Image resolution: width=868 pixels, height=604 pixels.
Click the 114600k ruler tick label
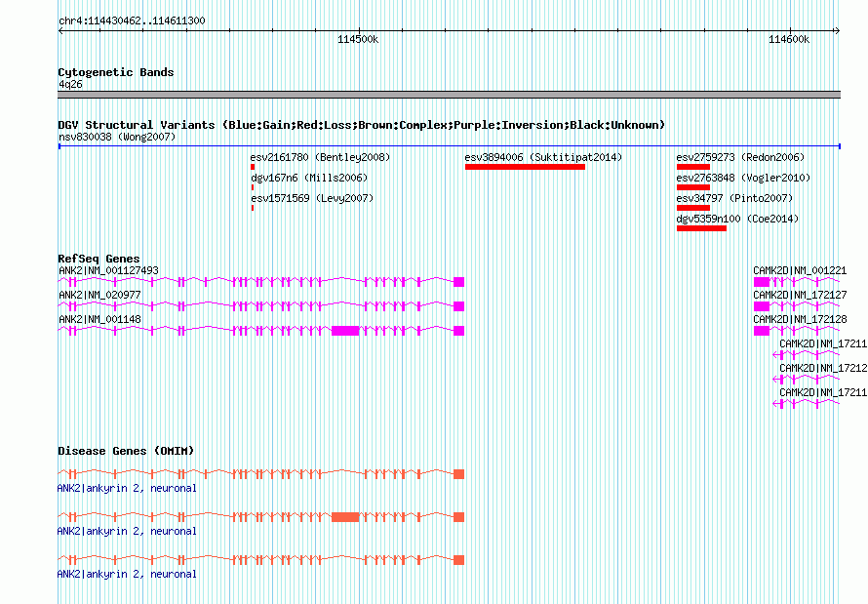[x=789, y=39]
